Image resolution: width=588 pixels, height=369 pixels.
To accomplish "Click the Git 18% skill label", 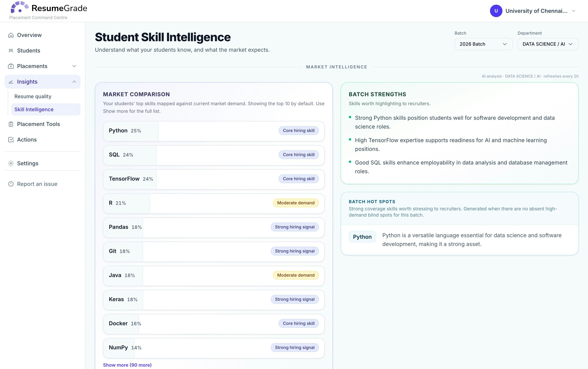I will 119,251.
